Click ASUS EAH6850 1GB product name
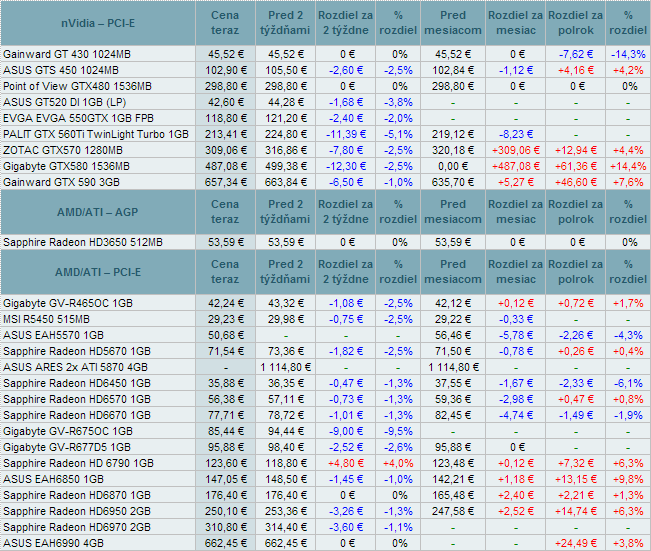This screenshot has width=651, height=551. 53,479
